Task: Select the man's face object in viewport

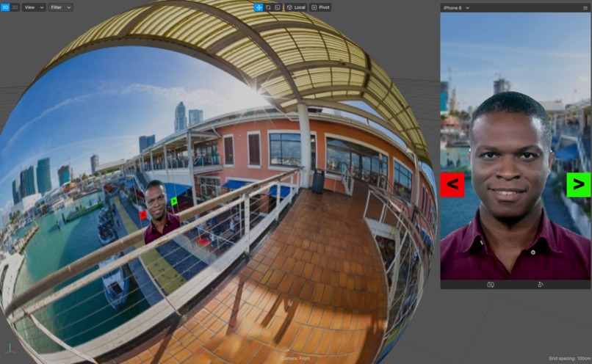Action: coord(157,200)
